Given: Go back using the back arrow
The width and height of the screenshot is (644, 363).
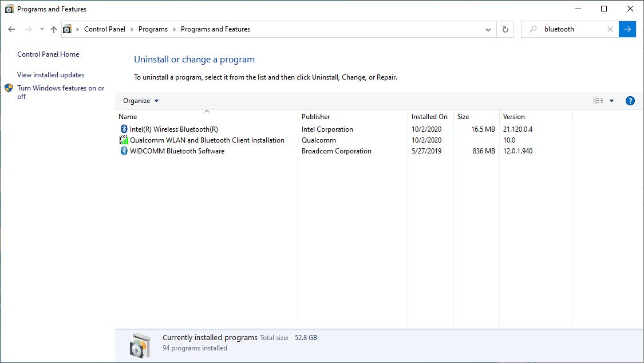Looking at the screenshot, I should point(11,29).
